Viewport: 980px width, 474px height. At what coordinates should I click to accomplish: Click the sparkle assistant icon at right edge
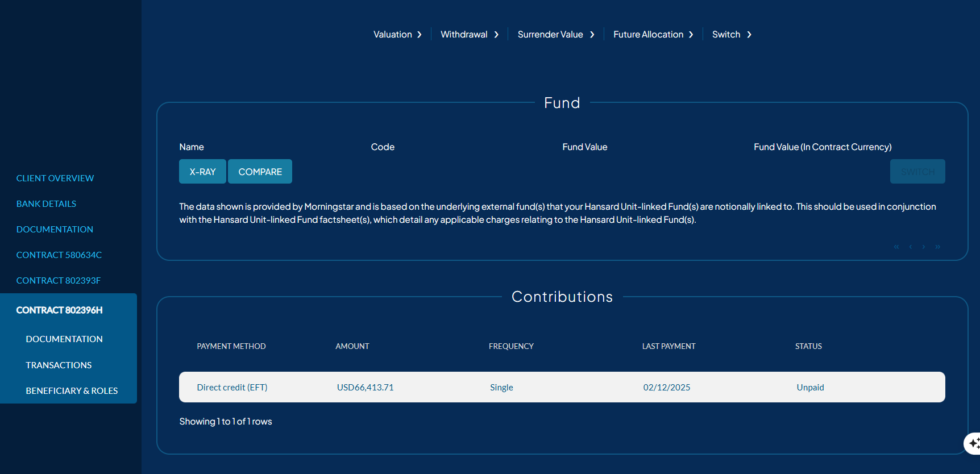click(974, 443)
